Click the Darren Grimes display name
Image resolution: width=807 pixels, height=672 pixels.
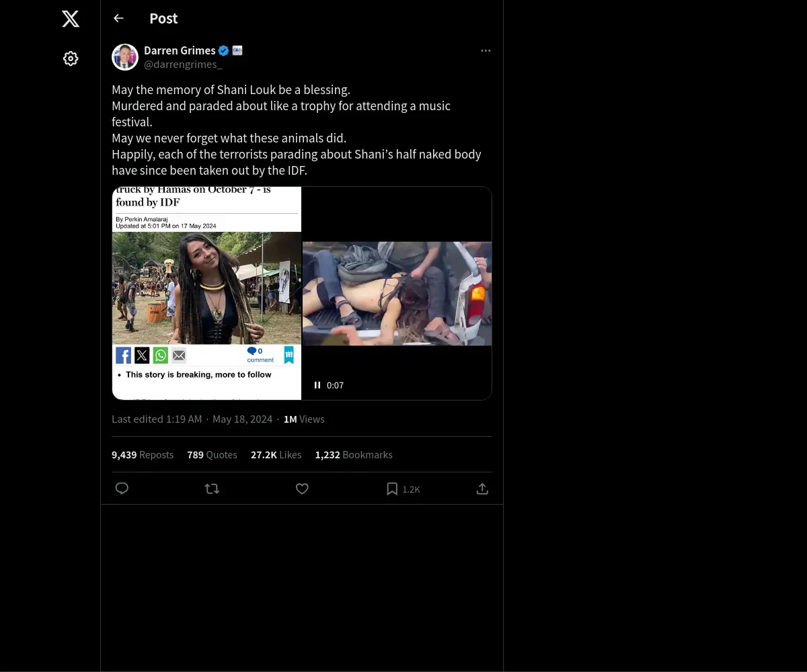coord(180,50)
